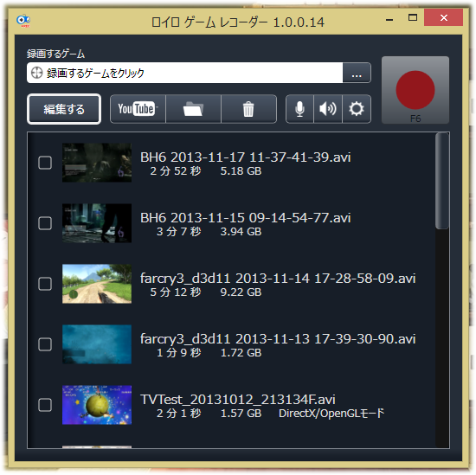476x475 pixels.
Task: Delete selected videos with the trash icon
Action: [x=249, y=109]
